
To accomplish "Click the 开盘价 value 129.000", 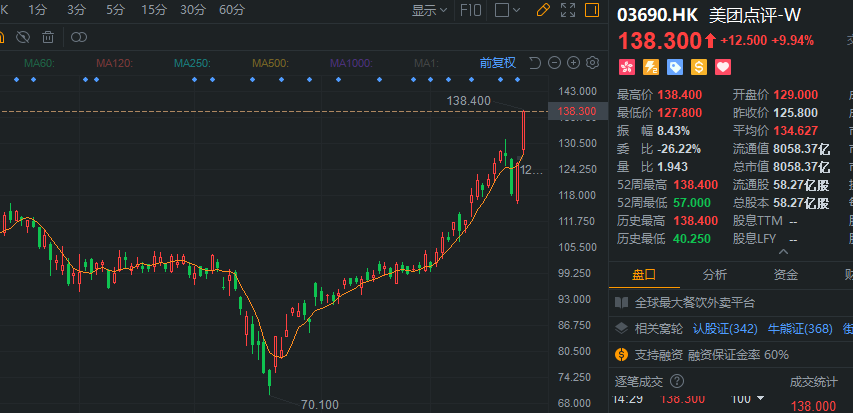I will pyautogui.click(x=795, y=95).
